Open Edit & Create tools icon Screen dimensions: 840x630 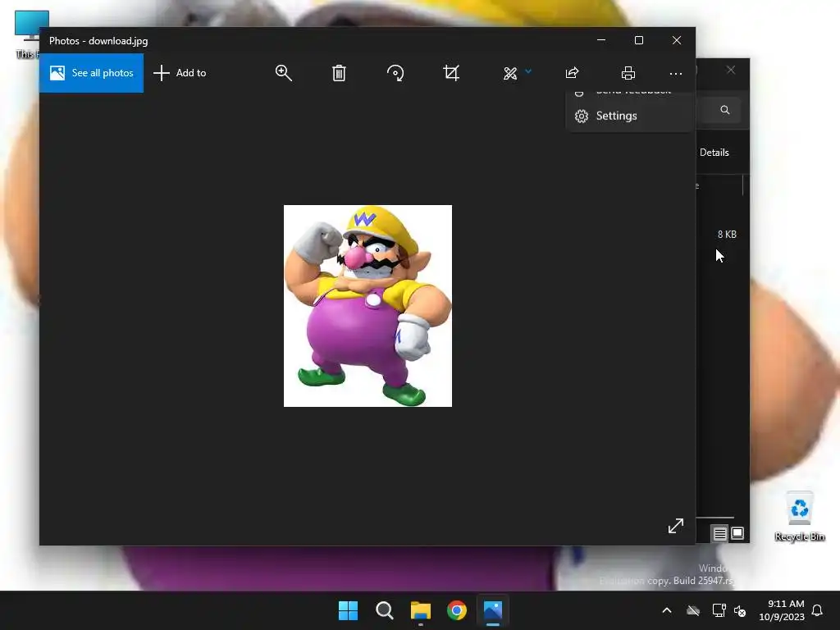point(510,73)
